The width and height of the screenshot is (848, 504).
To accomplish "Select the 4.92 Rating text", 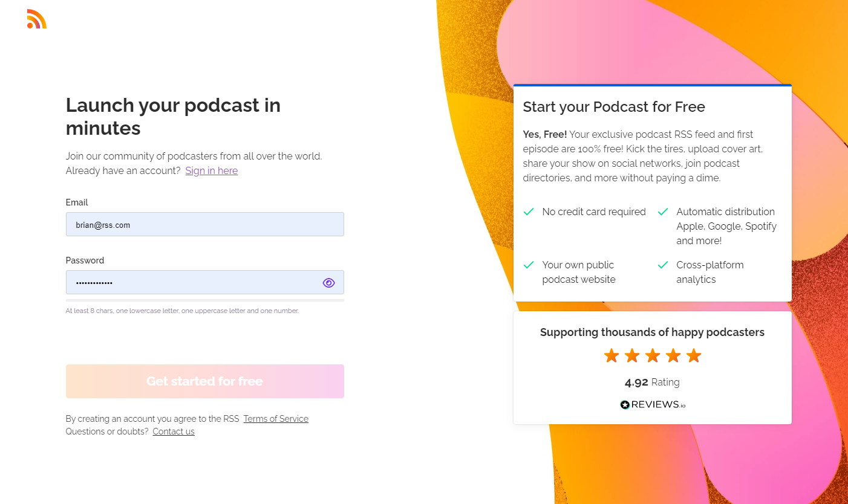I will [x=652, y=382].
